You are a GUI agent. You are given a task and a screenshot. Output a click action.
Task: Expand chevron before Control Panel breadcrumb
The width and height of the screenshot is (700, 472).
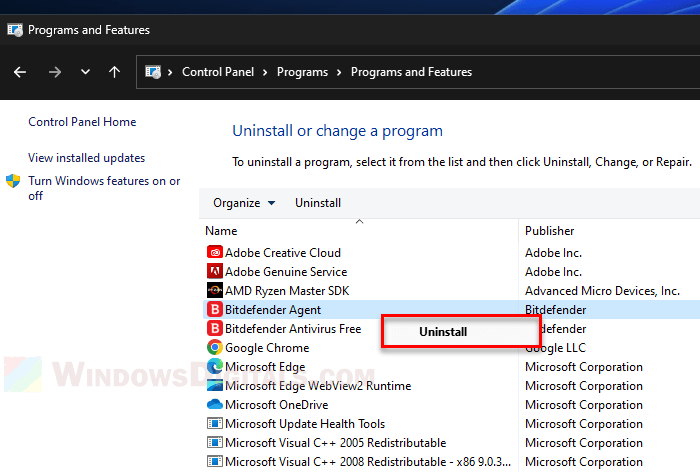coord(170,72)
